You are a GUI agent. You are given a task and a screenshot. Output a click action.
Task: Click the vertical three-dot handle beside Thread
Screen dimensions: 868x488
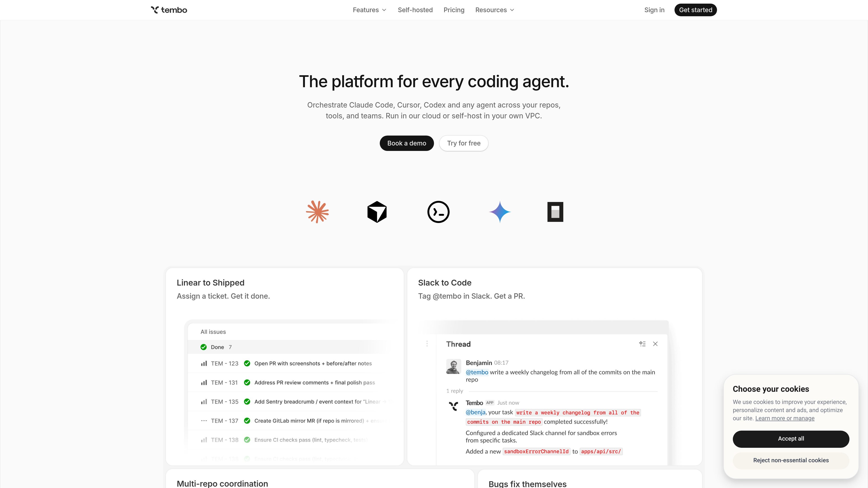(427, 343)
